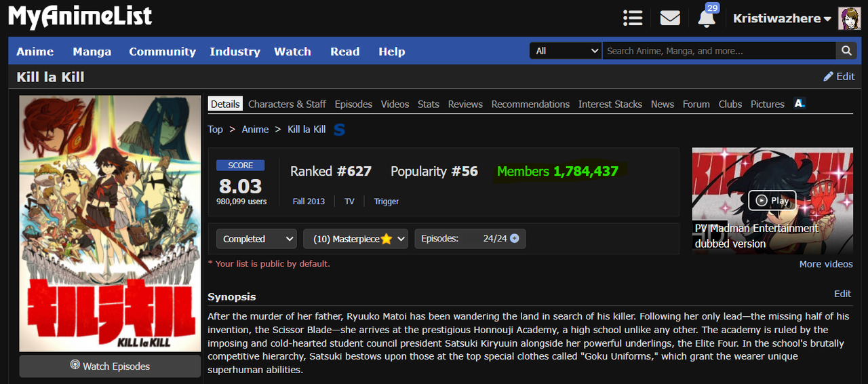The height and width of the screenshot is (384, 868).
Task: Open the Completed status dropdown
Action: point(256,239)
